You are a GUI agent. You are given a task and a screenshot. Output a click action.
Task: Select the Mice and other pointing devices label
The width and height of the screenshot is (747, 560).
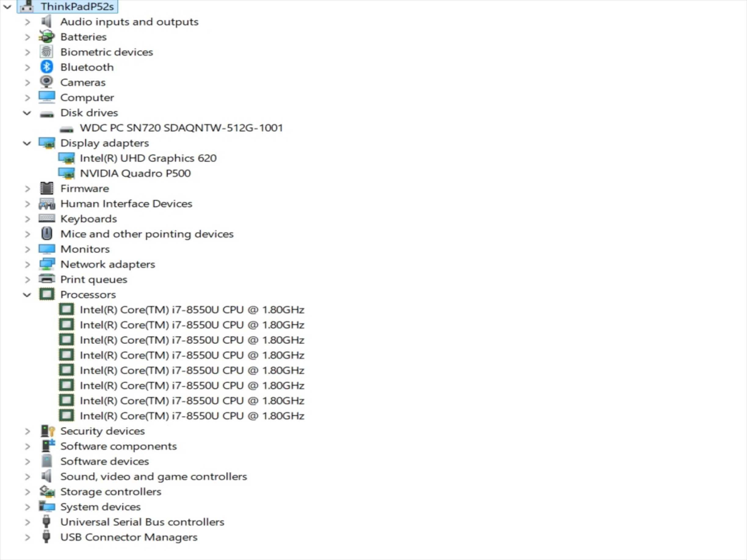(x=147, y=234)
